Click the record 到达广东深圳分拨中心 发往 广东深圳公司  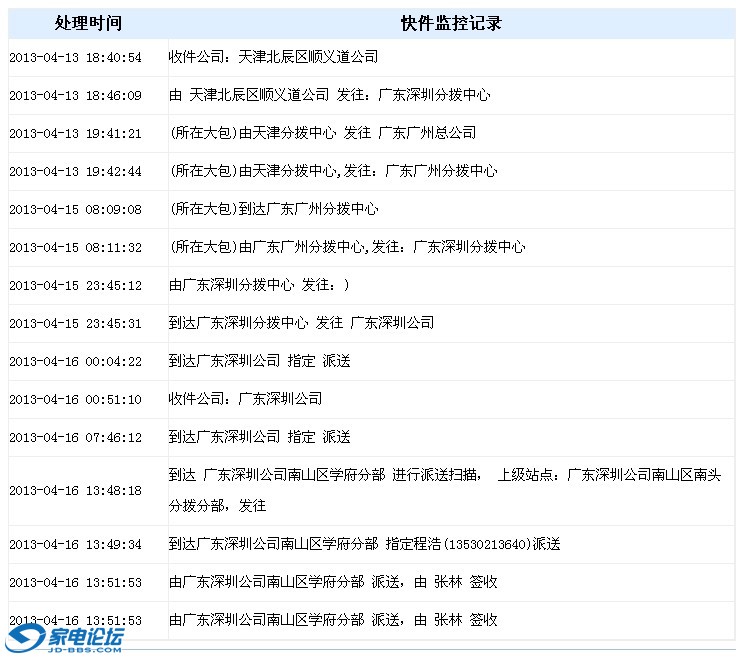[301, 323]
